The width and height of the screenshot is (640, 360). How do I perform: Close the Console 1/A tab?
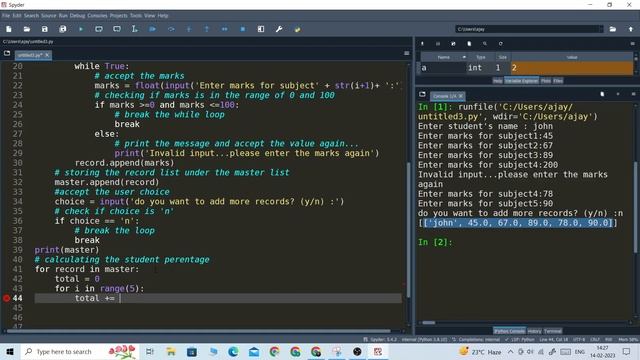461,96
